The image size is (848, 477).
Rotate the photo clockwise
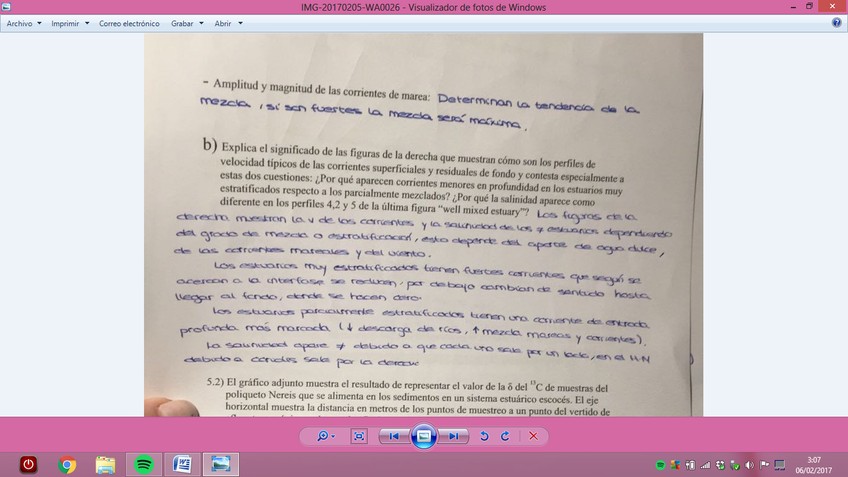[505, 436]
